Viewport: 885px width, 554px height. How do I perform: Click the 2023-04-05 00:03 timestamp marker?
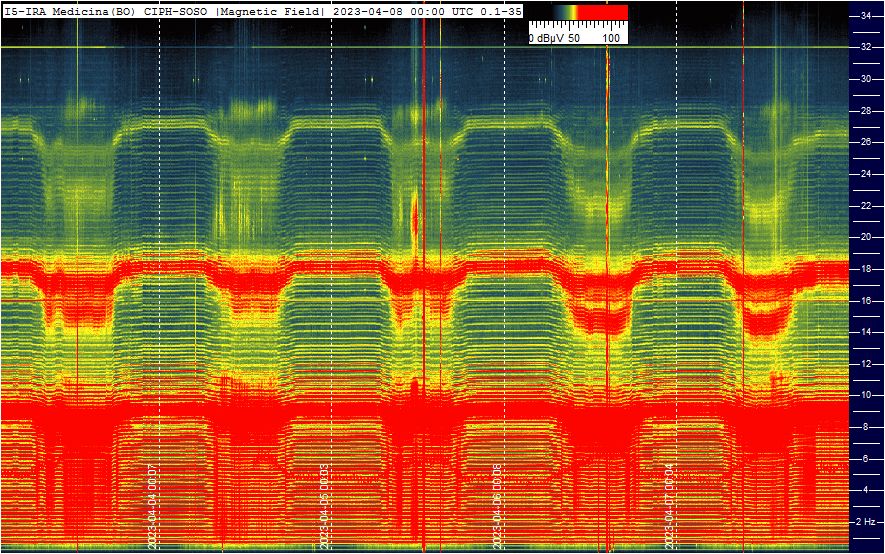[325, 507]
